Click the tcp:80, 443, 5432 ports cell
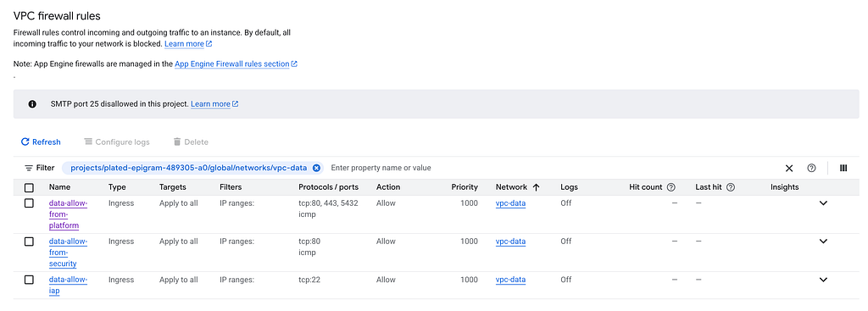The height and width of the screenshot is (311, 868). (328, 203)
